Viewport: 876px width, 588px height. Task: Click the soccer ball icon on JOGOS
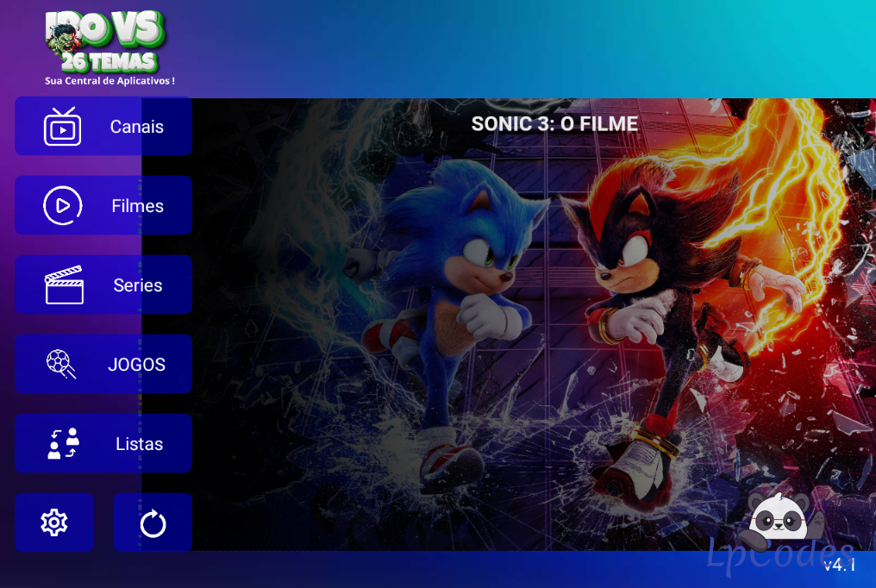[61, 364]
